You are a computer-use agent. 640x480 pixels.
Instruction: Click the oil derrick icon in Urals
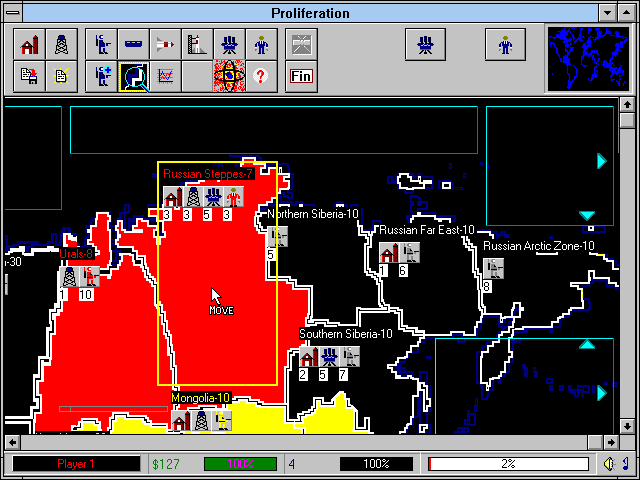coord(69,277)
